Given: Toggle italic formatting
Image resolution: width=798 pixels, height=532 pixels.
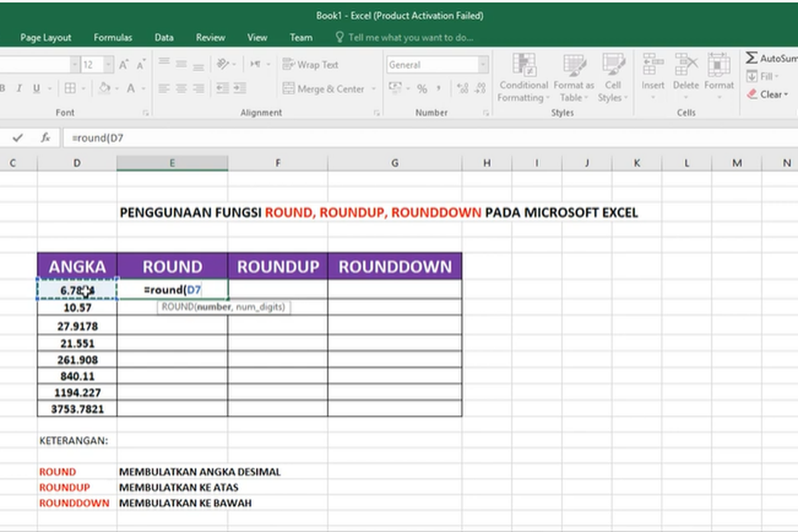Looking at the screenshot, I should pyautogui.click(x=20, y=87).
